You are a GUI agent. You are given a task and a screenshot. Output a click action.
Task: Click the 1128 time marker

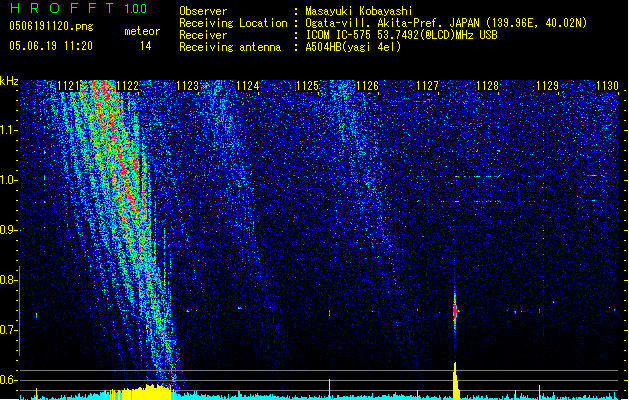pos(487,86)
